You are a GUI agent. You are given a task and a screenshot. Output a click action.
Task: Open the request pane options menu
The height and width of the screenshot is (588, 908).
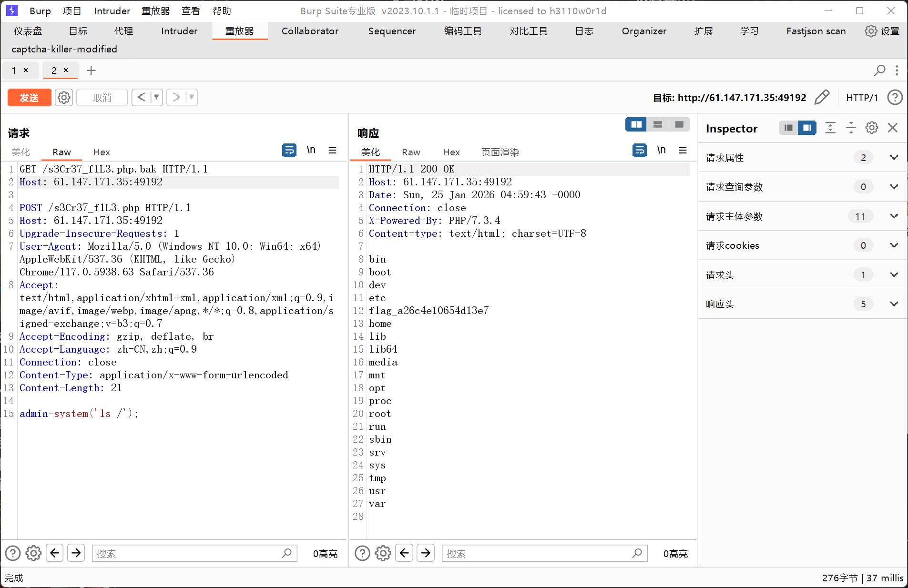coord(333,150)
